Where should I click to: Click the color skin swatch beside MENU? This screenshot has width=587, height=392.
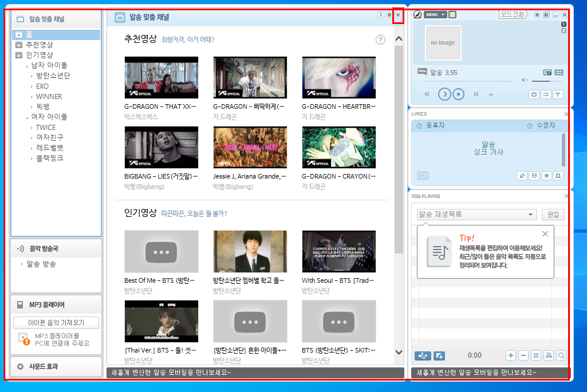[452, 14]
